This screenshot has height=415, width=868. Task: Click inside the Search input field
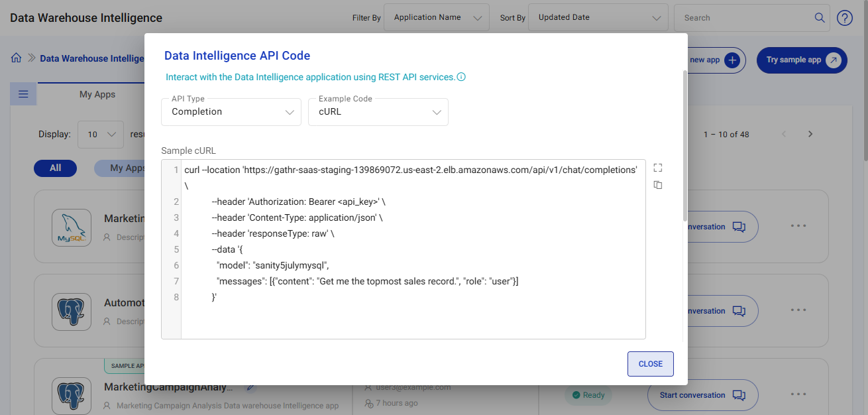point(742,17)
